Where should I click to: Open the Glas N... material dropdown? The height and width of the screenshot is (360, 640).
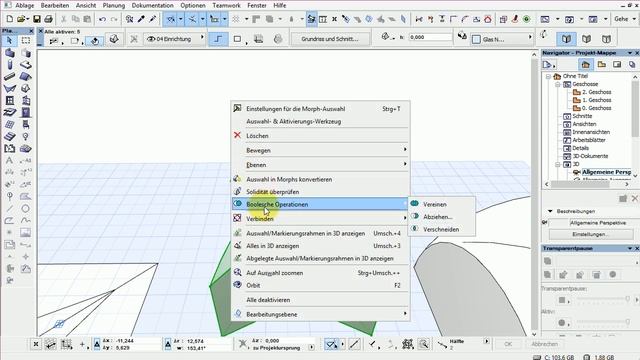coord(502,39)
